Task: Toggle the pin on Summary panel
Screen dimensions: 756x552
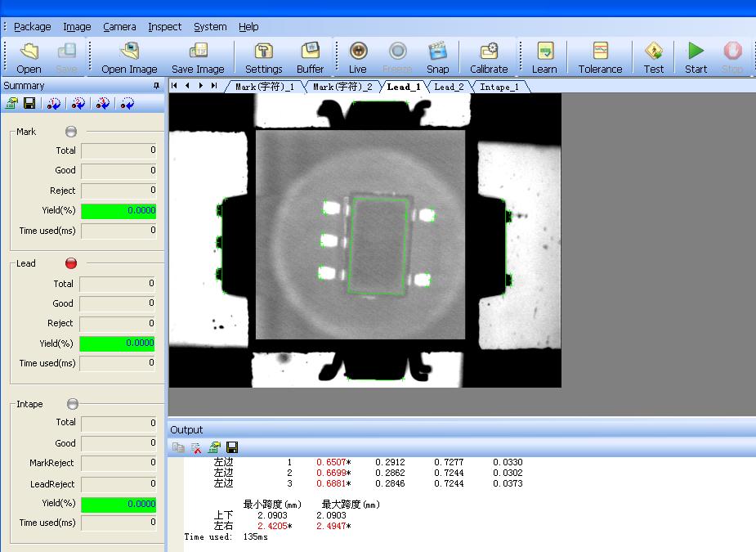Action: click(x=156, y=86)
